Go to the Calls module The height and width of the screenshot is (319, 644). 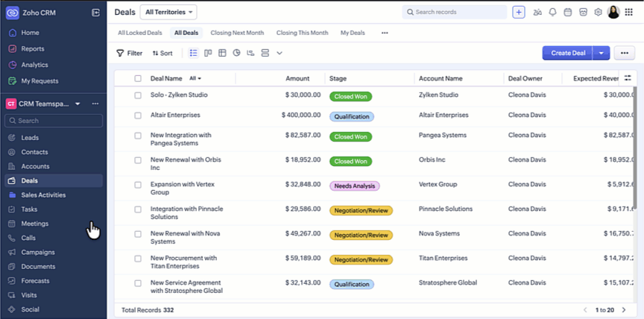coord(28,238)
